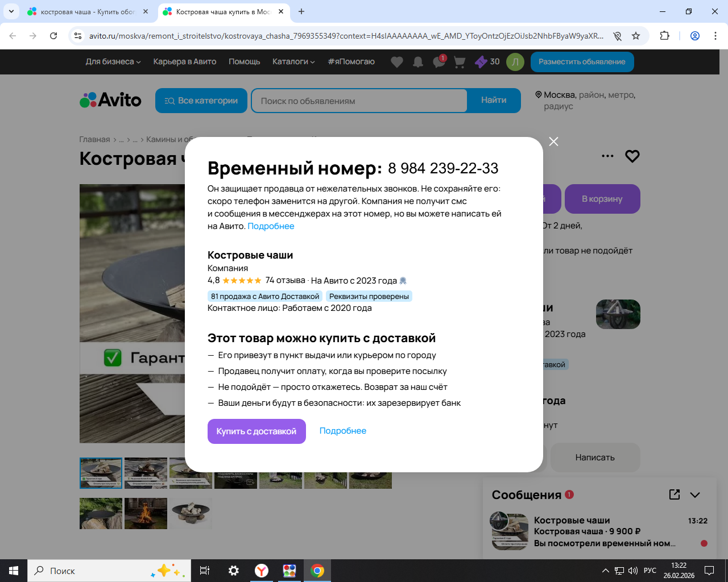Open the green profile avatar
Screen dimensions: 728x582
[515, 62]
